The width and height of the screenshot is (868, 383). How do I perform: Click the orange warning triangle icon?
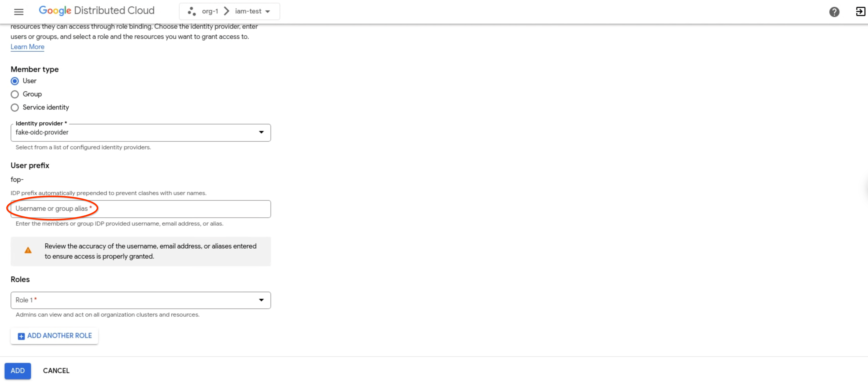(x=28, y=251)
